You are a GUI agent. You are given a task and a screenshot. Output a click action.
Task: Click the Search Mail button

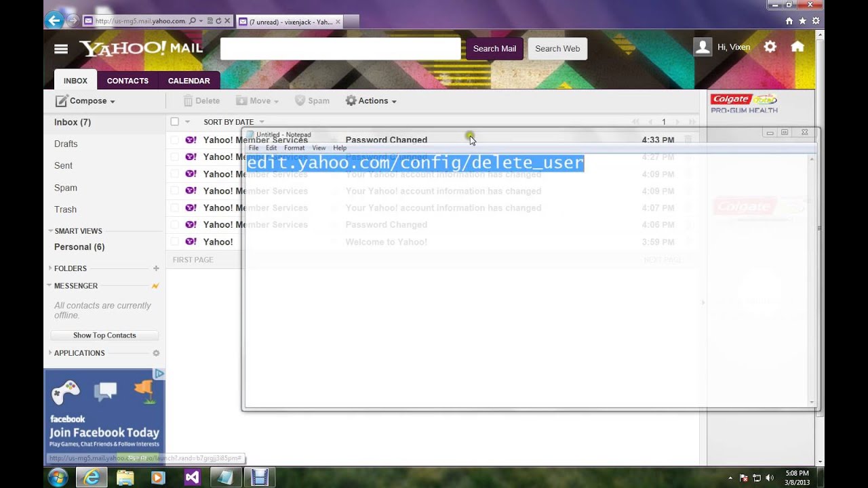coord(494,49)
